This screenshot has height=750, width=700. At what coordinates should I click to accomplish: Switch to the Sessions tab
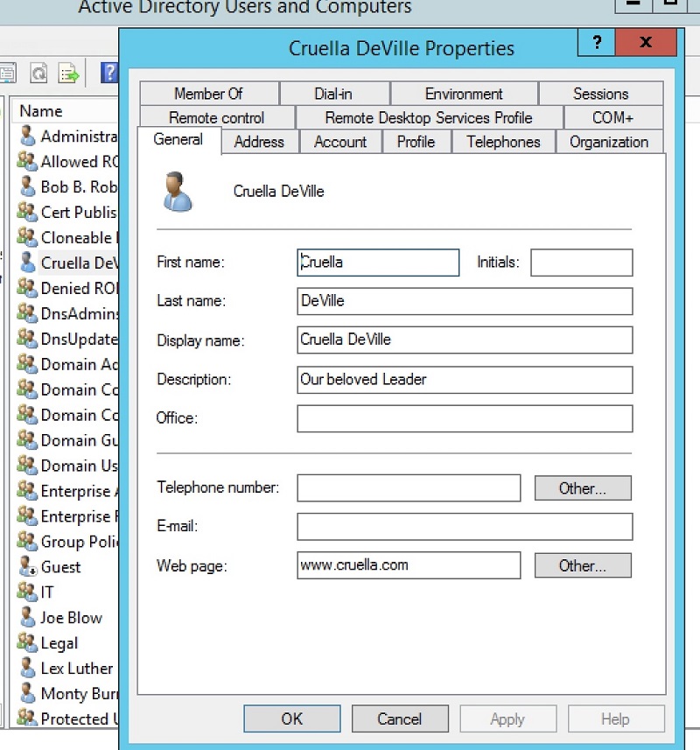(600, 94)
